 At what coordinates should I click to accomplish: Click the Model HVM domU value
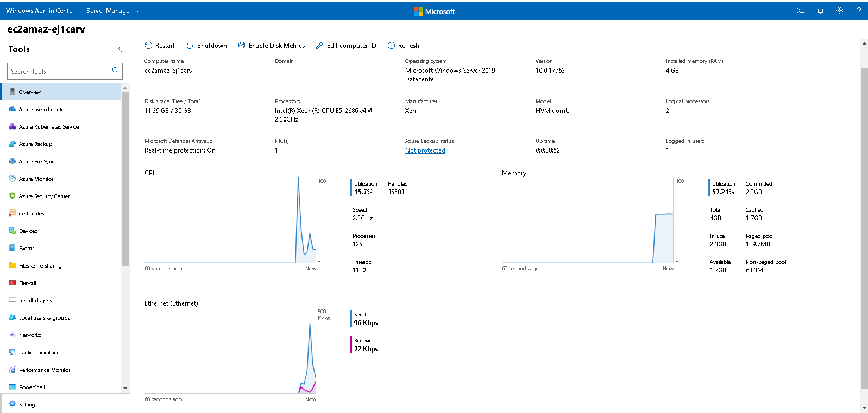tap(552, 111)
